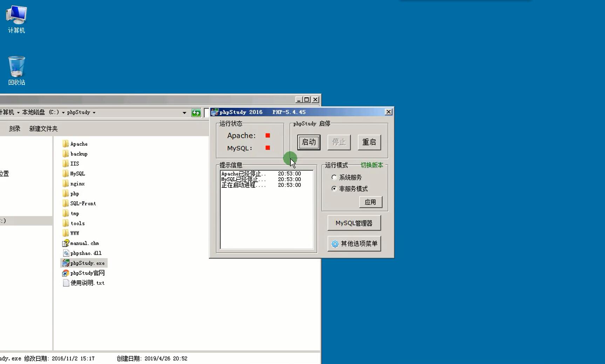This screenshot has width=605, height=364.
Task: Open the 计算机 desktop icon
Action: 16,19
